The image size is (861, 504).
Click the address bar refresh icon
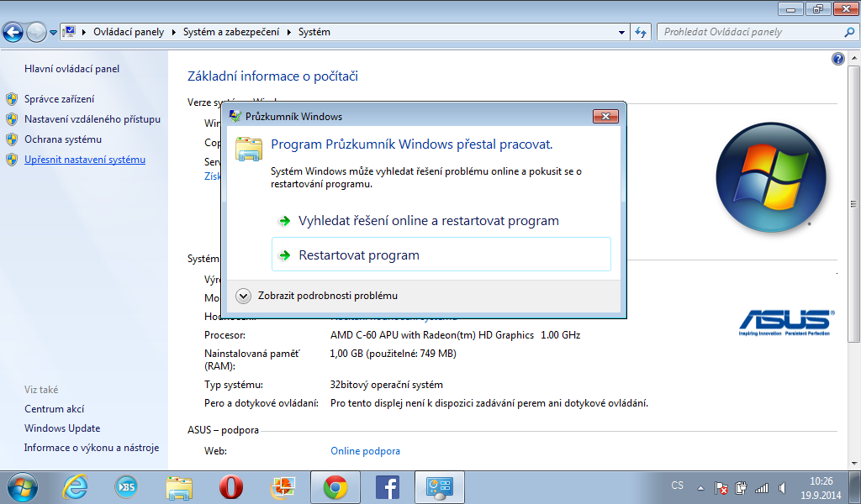(641, 33)
